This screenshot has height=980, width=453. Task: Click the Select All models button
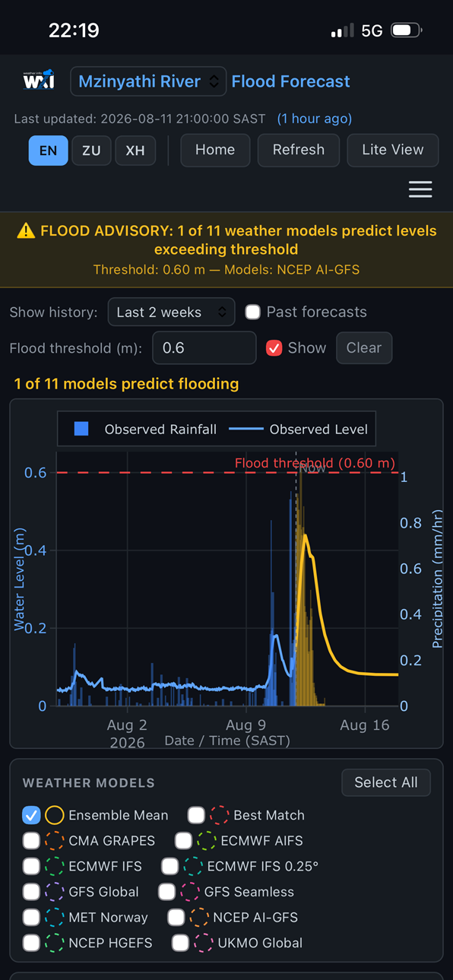click(x=386, y=782)
